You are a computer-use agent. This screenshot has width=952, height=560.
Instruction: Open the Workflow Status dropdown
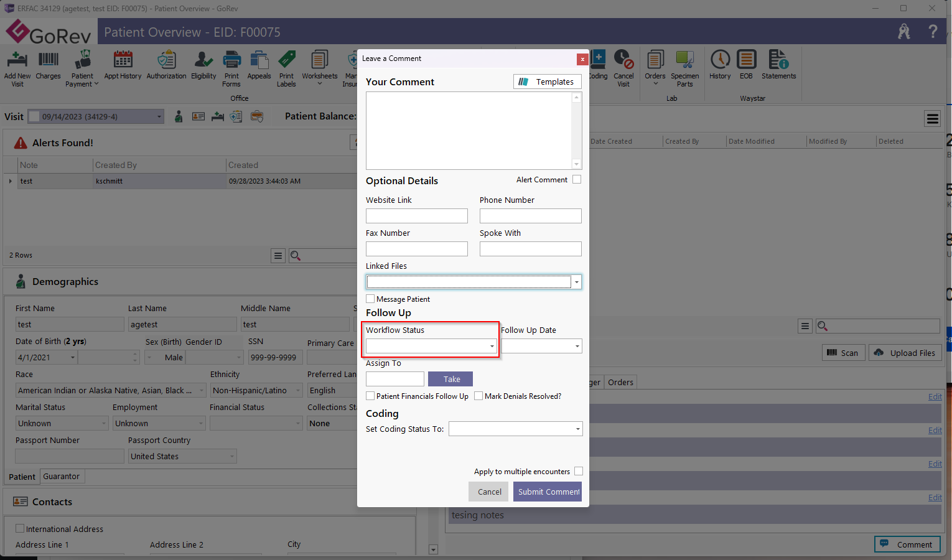pyautogui.click(x=492, y=346)
